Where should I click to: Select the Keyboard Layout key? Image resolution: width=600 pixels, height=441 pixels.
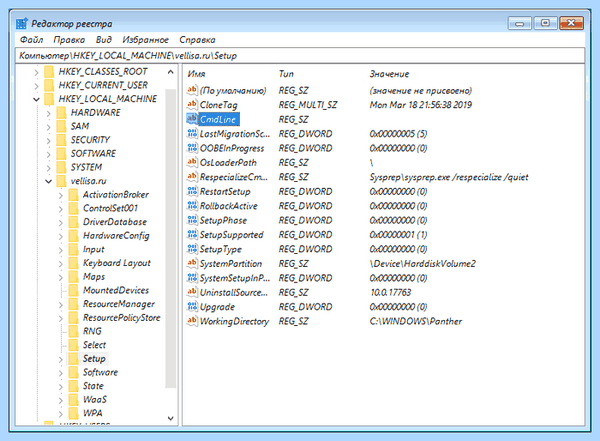pos(117,263)
